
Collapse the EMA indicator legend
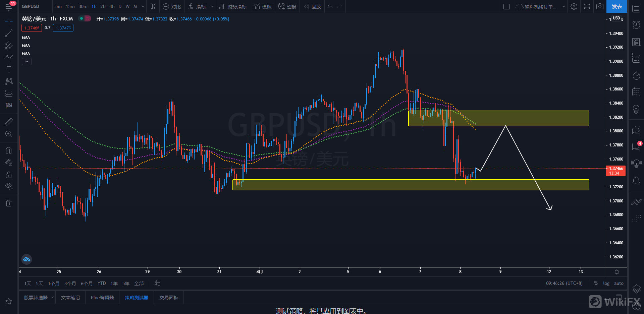coord(26,61)
